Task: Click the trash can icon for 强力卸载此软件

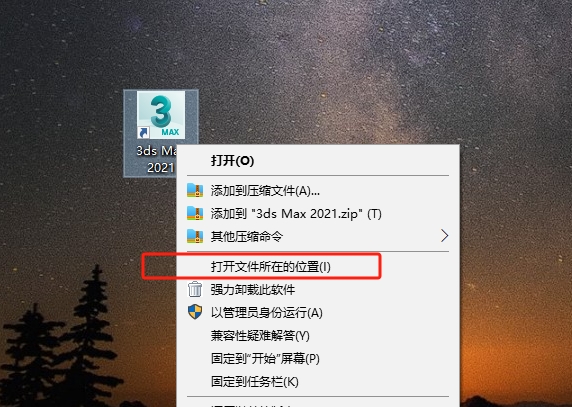Action: click(x=195, y=289)
